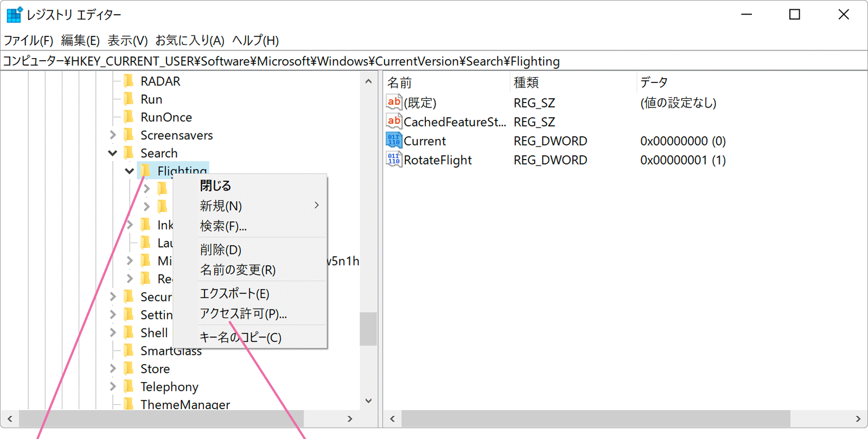Select the Telephony tree item label
This screenshot has width=868, height=439.
pos(169,387)
